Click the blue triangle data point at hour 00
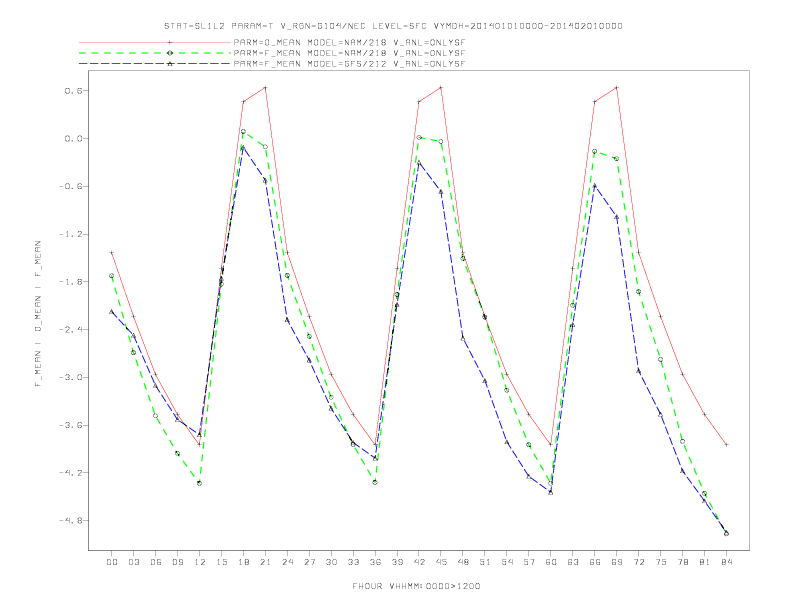792x612 pixels. 112,312
